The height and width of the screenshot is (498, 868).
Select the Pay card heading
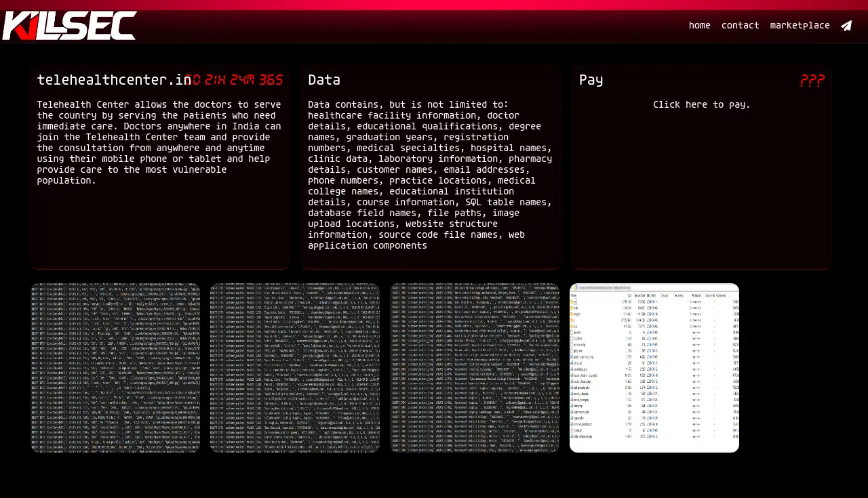pos(591,80)
